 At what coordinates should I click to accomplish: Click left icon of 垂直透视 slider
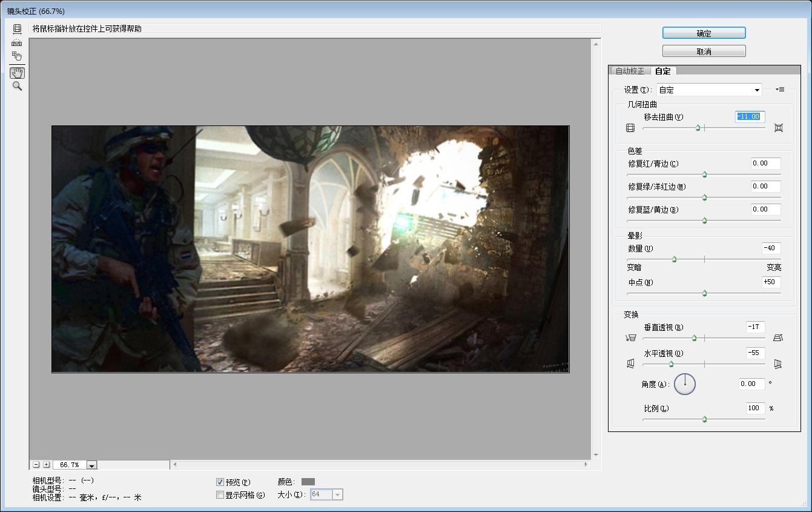pos(631,338)
